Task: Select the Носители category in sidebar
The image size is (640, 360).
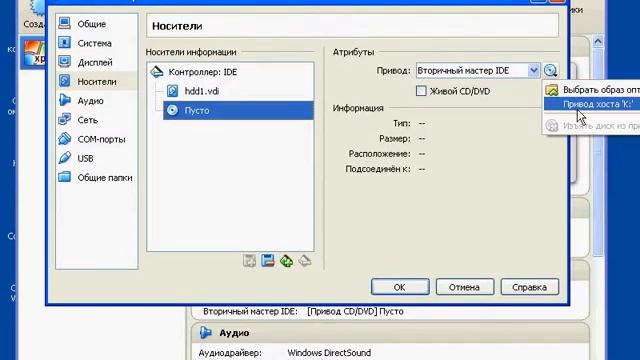Action: 97,81
